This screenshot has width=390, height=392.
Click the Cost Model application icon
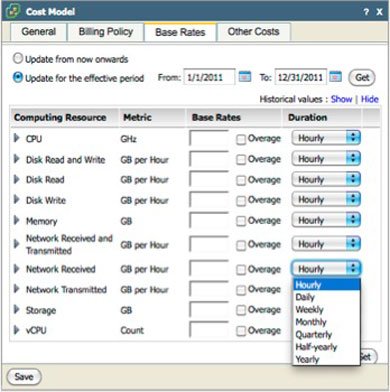[x=13, y=11]
